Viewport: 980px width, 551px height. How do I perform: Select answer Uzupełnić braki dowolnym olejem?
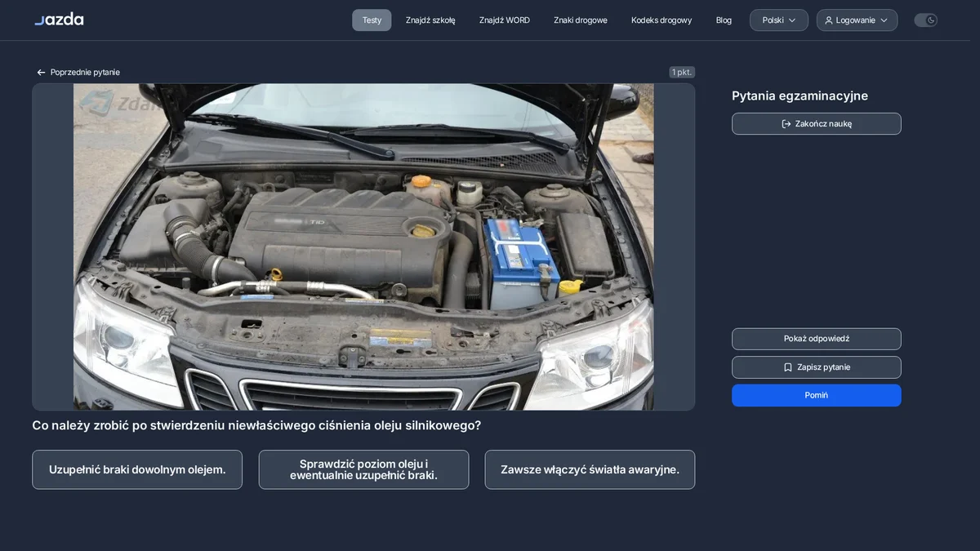[x=137, y=470]
